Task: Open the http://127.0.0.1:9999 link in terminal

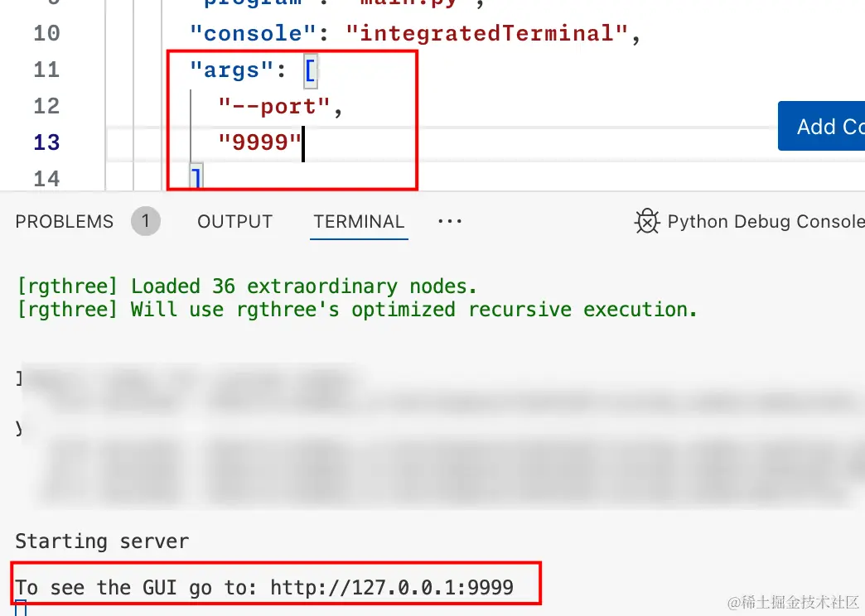Action: (x=392, y=588)
